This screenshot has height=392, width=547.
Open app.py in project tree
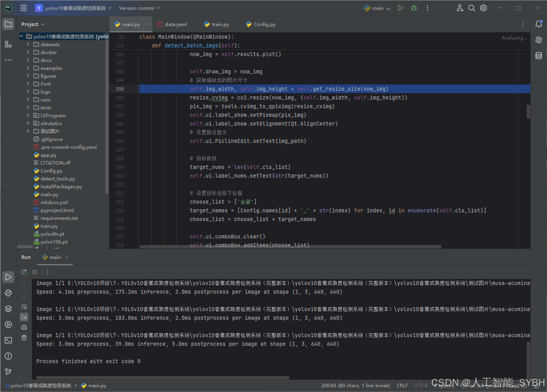pyautogui.click(x=49, y=155)
